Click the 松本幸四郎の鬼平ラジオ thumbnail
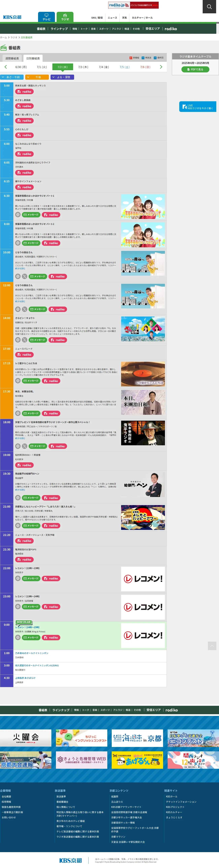Image resolution: width=219 pixels, height=868 pixels. (x=143, y=433)
